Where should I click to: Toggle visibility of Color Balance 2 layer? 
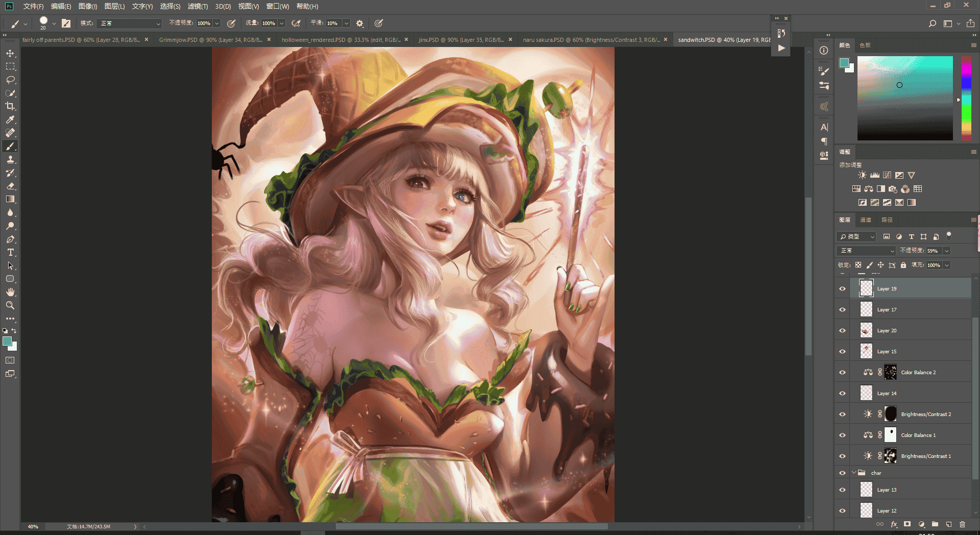click(x=842, y=372)
